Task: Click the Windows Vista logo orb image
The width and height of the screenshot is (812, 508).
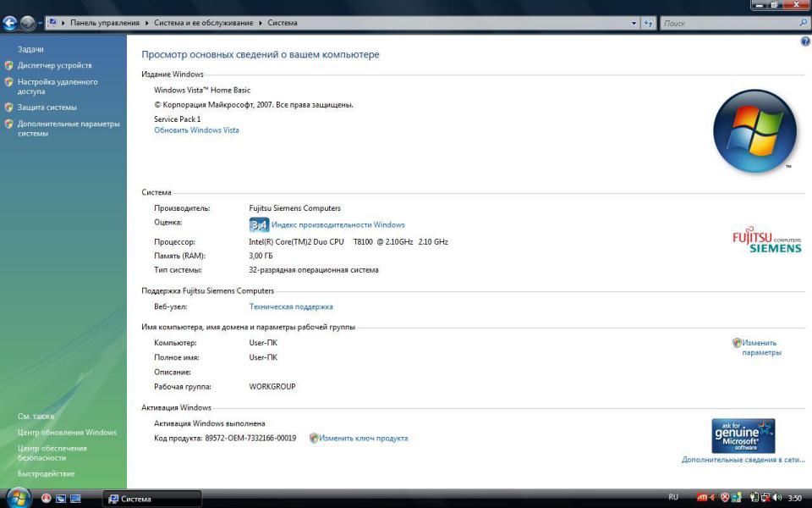Action: coord(754,131)
